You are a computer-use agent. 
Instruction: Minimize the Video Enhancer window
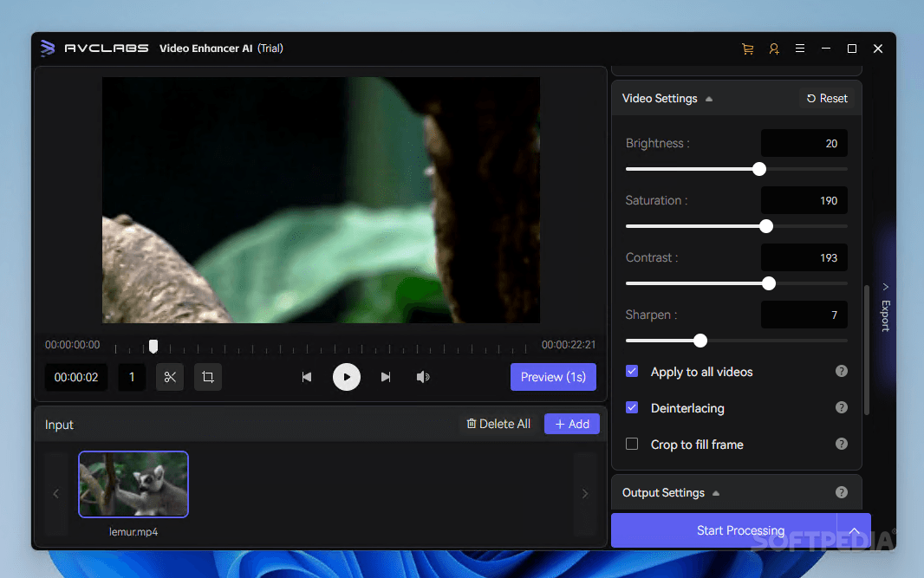[826, 49]
